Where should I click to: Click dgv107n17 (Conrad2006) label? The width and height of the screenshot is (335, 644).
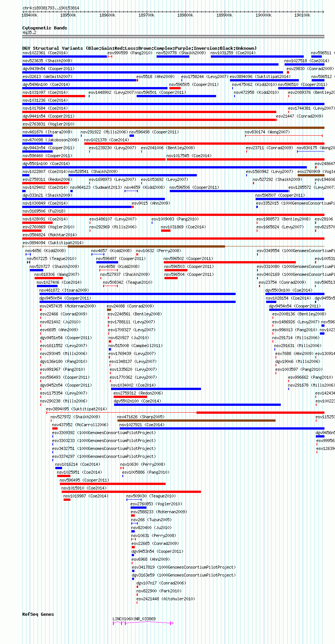161,583
